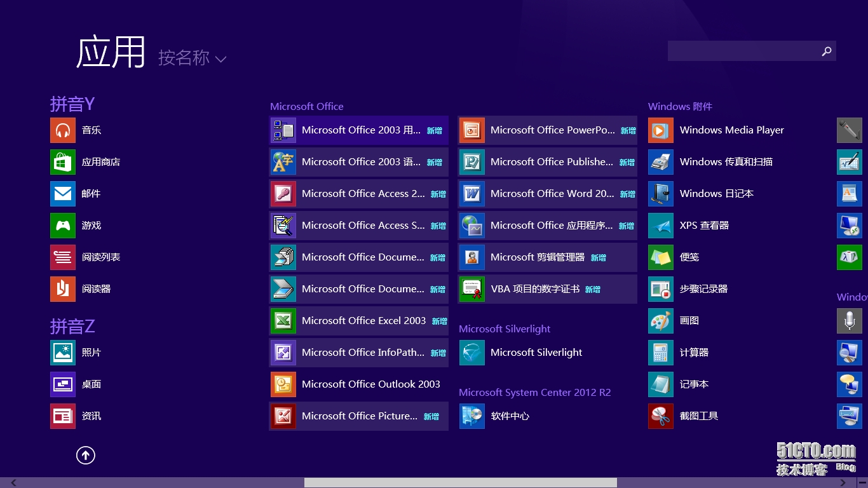
Task: Click the Microsoft Office group header
Action: point(307,106)
